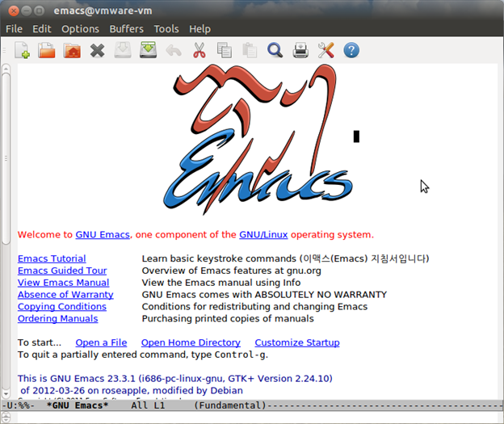The height and width of the screenshot is (424, 504).
Task: Follow the GNU/Linux link
Action: point(263,235)
